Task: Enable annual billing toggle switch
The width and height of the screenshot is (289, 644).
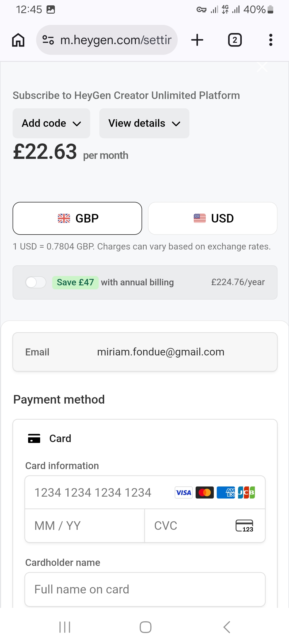Action: [x=36, y=282]
